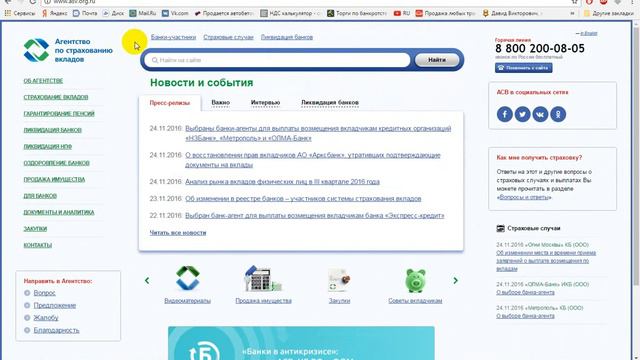The height and width of the screenshot is (360, 640).
Task: Open the Ликвидация банков top link
Action: (287, 37)
